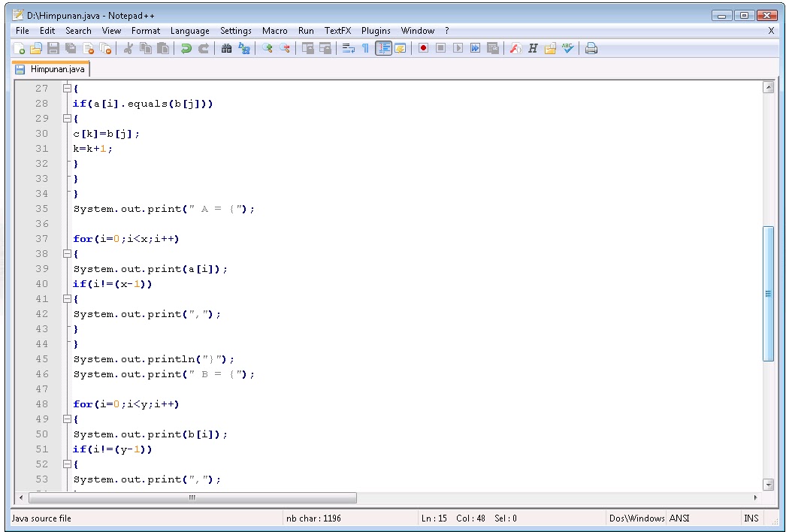Click the INS status bar field
Viewport: 786px width, 532px height.
(751, 518)
